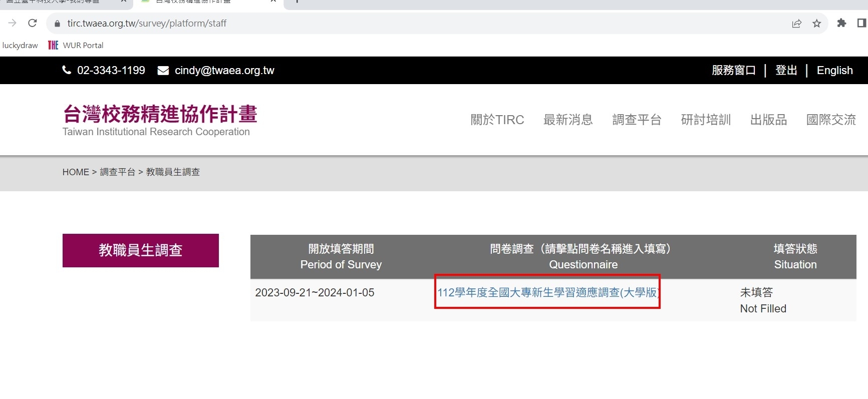Click the phone icon in top bar
Image resolution: width=868 pixels, height=399 pixels.
67,70
